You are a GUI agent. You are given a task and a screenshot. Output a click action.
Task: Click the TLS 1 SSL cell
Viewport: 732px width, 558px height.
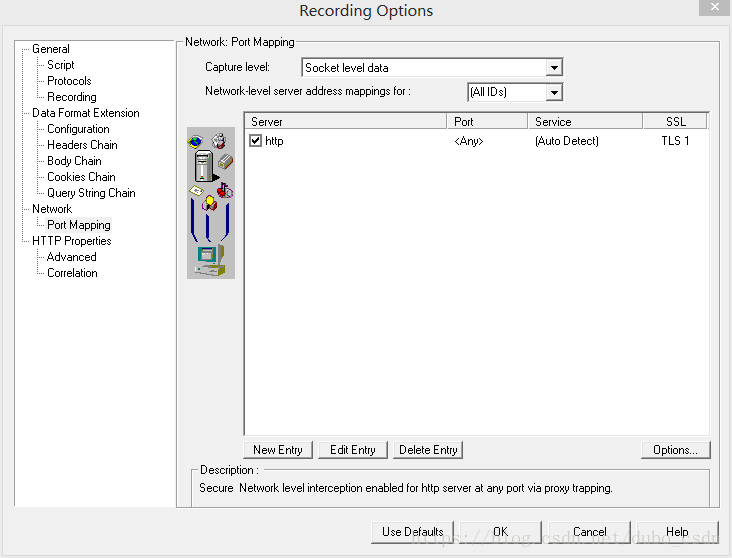coord(675,141)
